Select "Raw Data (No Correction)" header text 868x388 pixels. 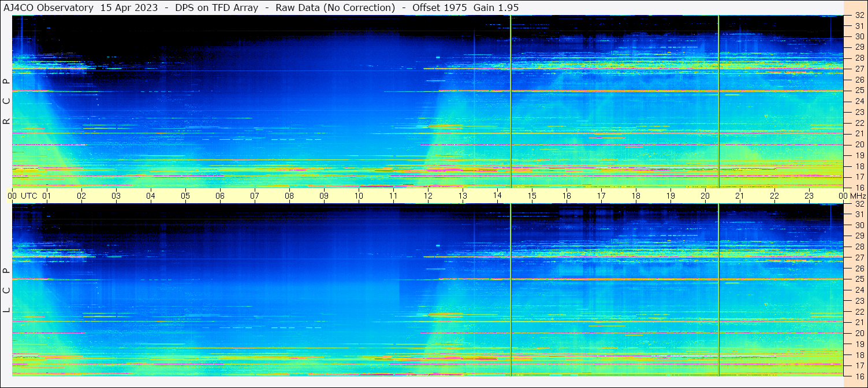336,8
